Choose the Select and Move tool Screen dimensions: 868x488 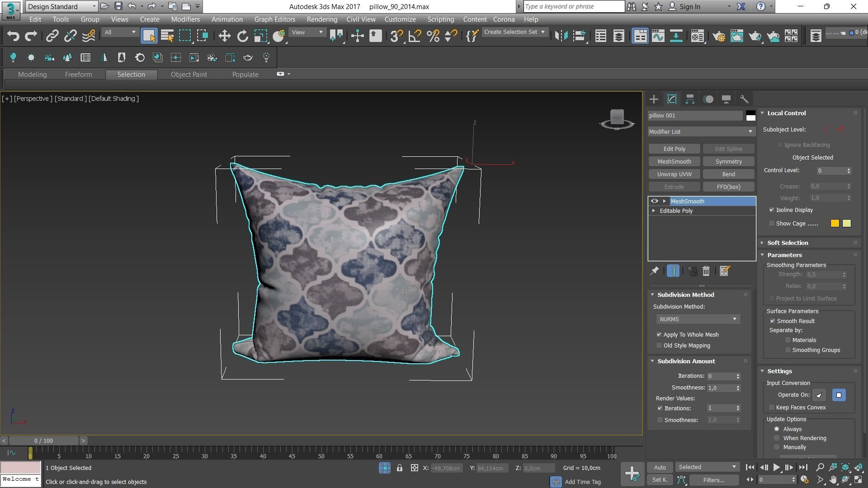coord(224,36)
